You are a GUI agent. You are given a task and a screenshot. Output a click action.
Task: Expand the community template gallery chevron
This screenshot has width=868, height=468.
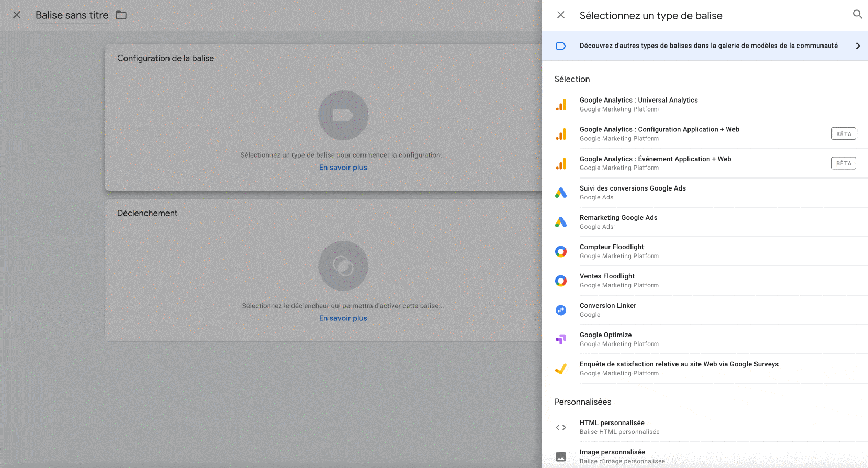pyautogui.click(x=858, y=46)
